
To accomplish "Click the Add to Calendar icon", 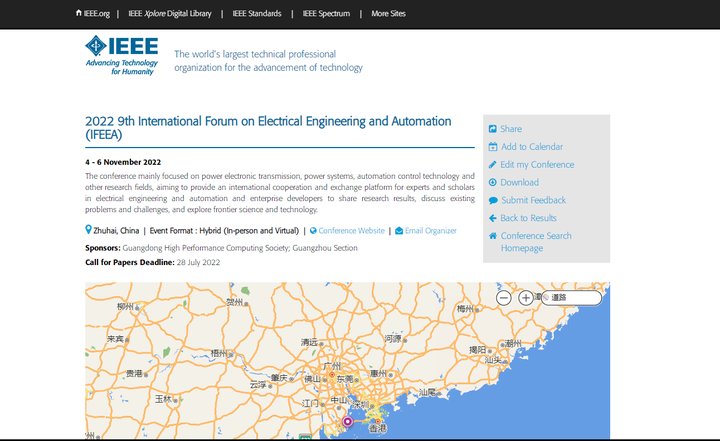I will click(493, 147).
